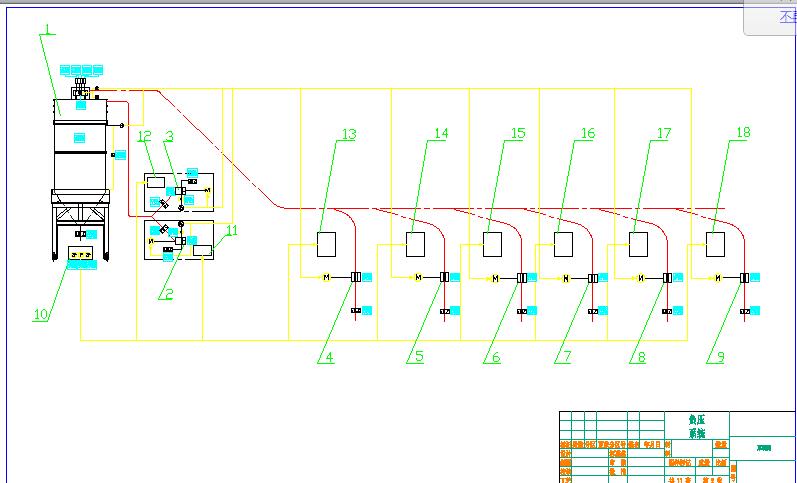Select the rectangle box indicated by label 18
This screenshot has width=797, height=483.
715,245
